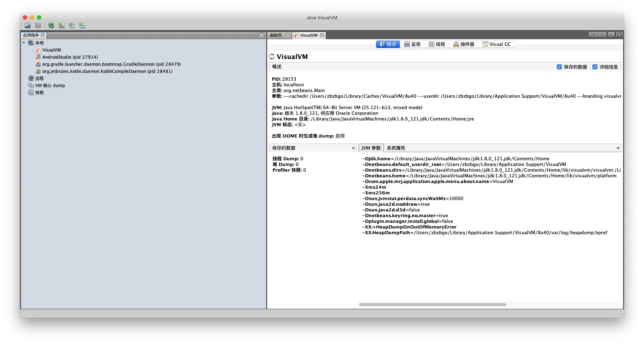The width and height of the screenshot is (644, 344).
Task: Click the PID: 29153 text
Action: 284,79
